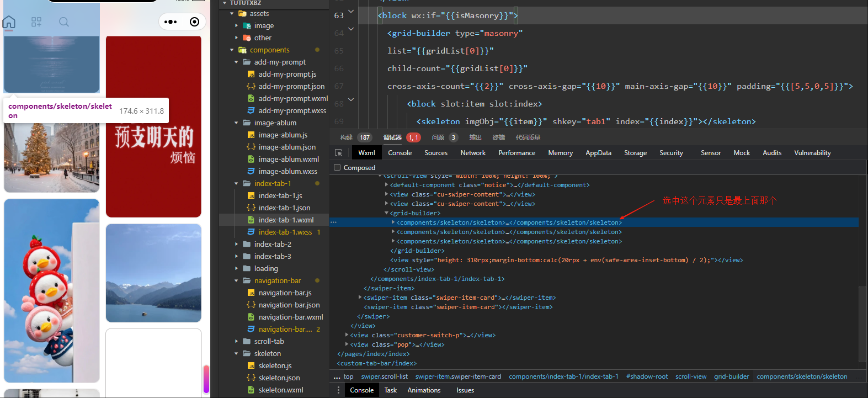Screen dimensions: 868x398
Task: Tap the search magnifier icon in simulator
Action: (64, 22)
